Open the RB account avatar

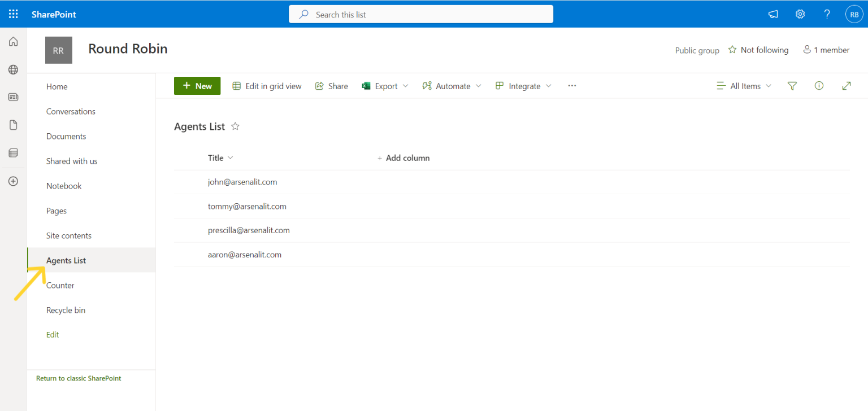tap(854, 14)
